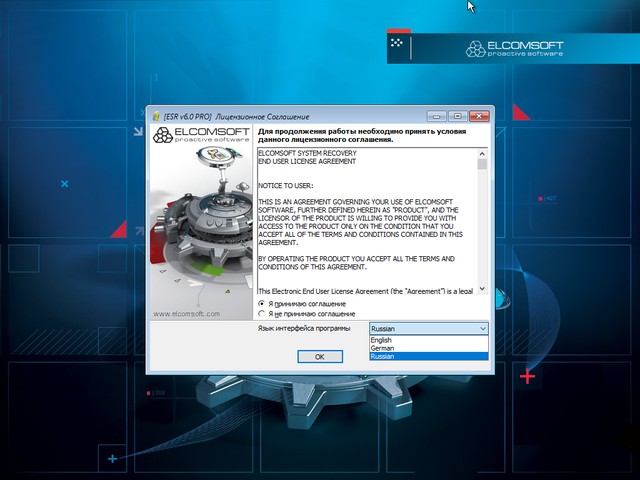Click the www.elcomsoft.com link text
The width and height of the screenshot is (640, 480).
(x=187, y=312)
